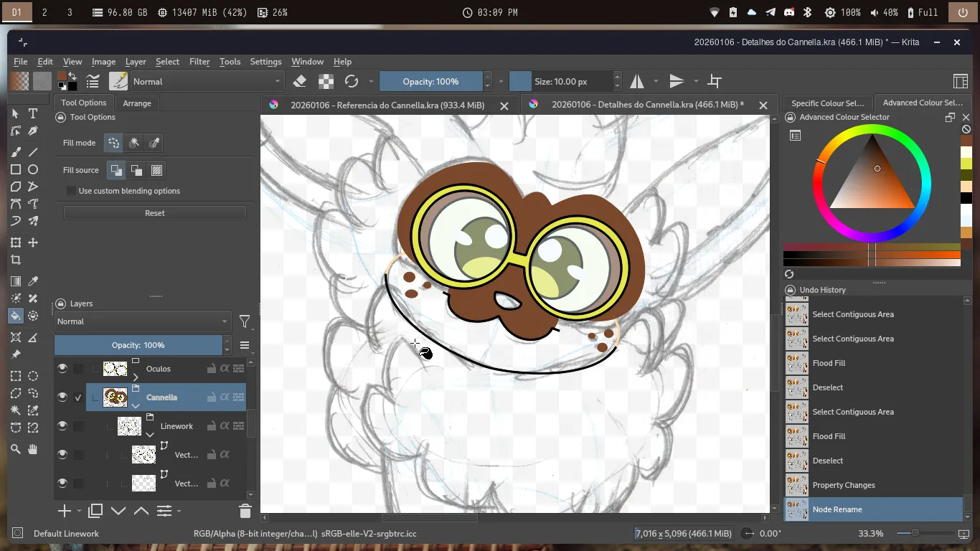Switch to the Referencia do Cannella document tab
Viewport: 980px width, 551px height.
pos(387,105)
